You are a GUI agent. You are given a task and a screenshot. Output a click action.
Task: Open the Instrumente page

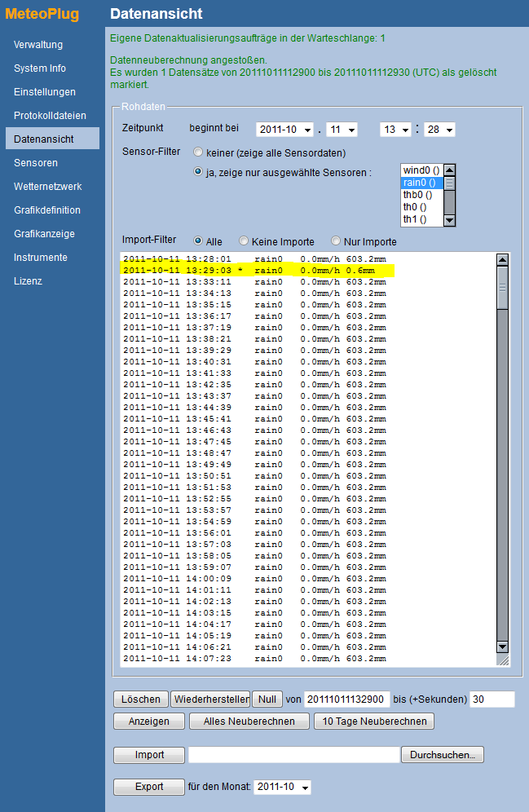[x=41, y=258]
